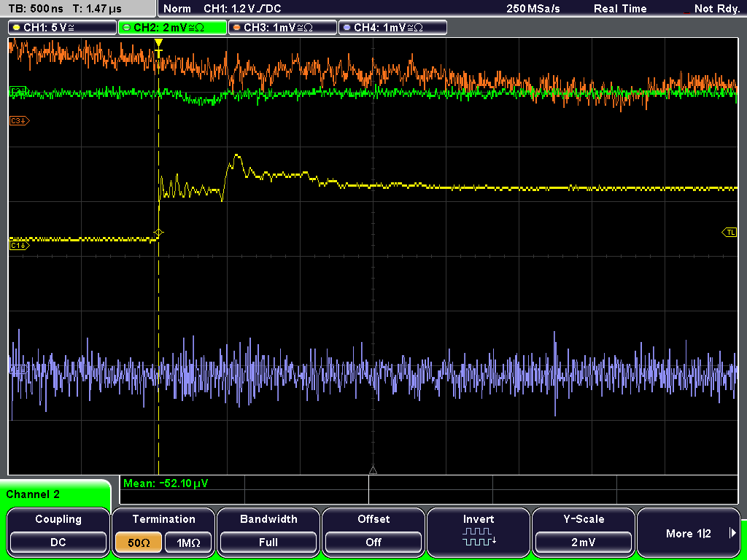The image size is (747, 560).
Task: Open the Coupling DC setting
Action: [58, 542]
